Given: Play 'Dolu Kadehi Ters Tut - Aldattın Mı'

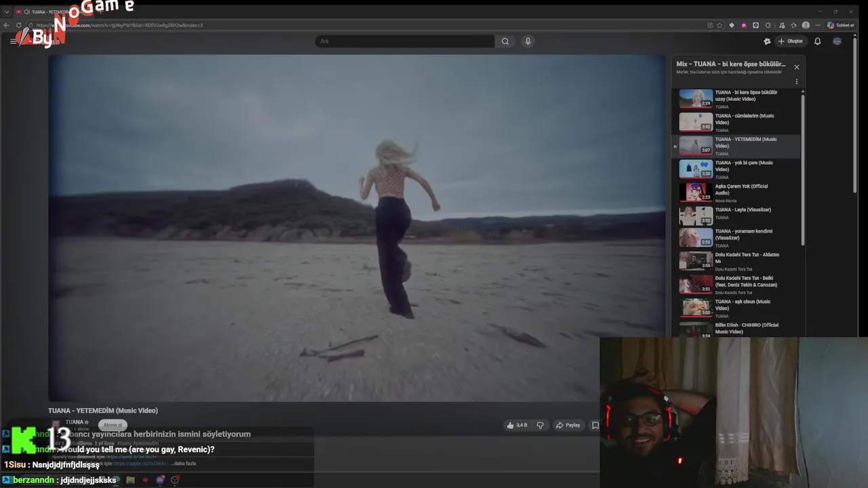Looking at the screenshot, I should 736,262.
